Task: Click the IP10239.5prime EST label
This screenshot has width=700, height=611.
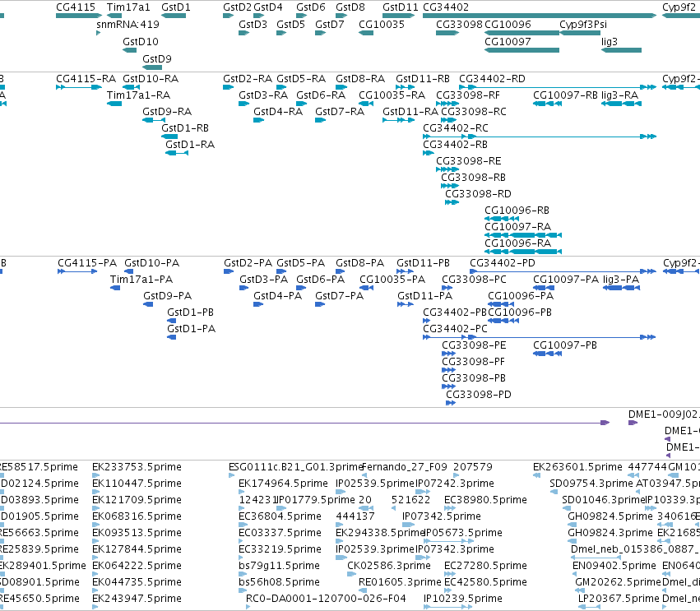Action: pyautogui.click(x=463, y=599)
